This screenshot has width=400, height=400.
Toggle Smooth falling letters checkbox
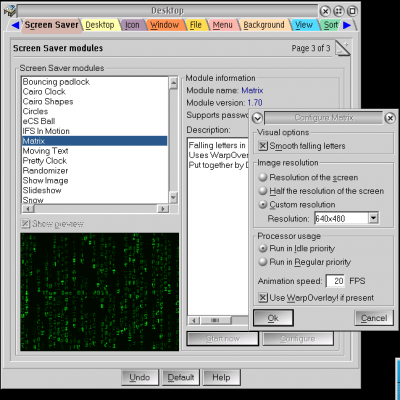263,146
